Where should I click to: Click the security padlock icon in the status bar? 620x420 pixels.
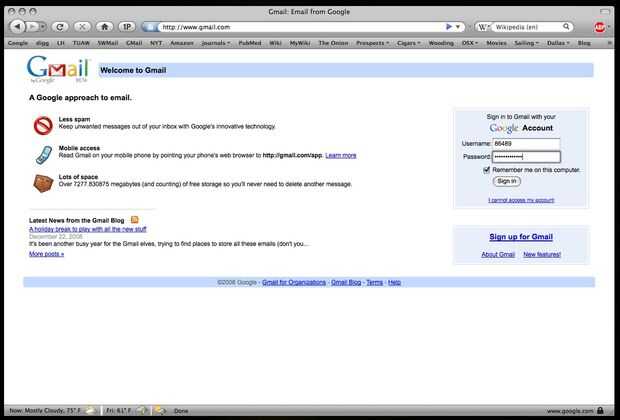tap(600, 411)
